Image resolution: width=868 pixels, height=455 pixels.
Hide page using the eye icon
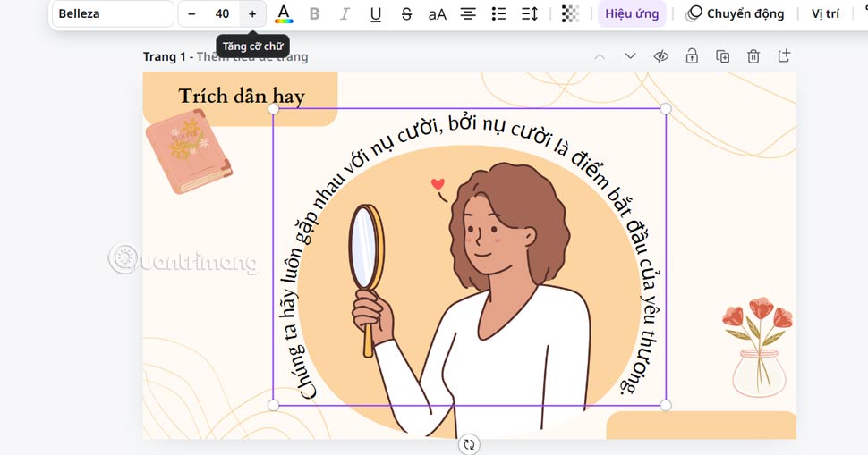click(661, 56)
